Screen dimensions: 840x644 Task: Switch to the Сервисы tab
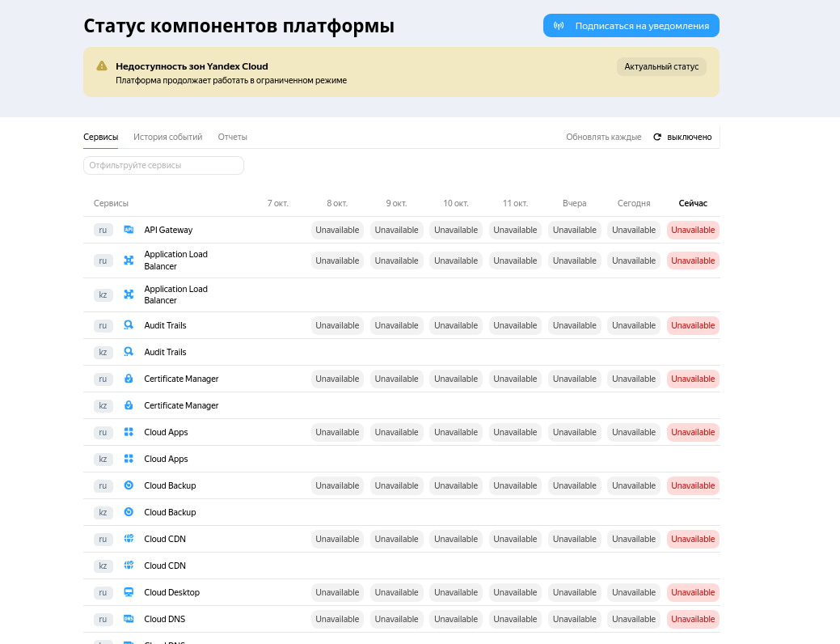coord(101,138)
